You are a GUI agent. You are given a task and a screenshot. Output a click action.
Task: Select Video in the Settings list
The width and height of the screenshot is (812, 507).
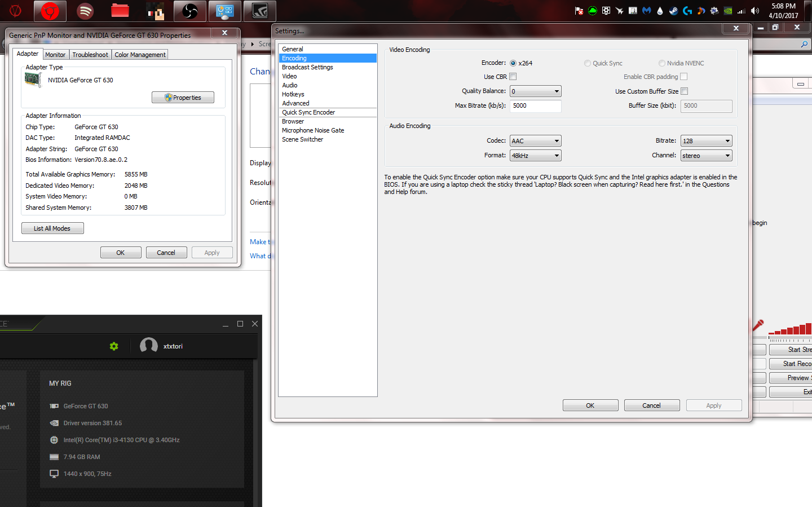[x=328, y=76]
